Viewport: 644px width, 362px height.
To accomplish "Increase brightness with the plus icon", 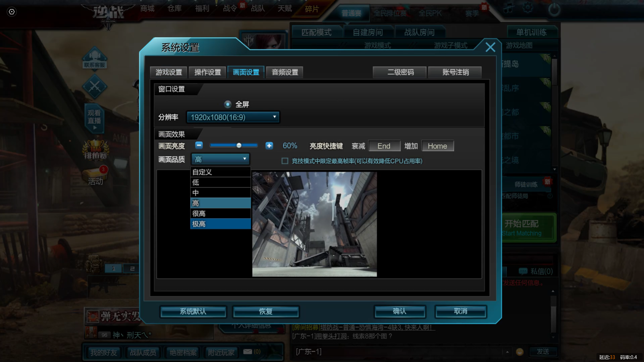I will coord(269,145).
